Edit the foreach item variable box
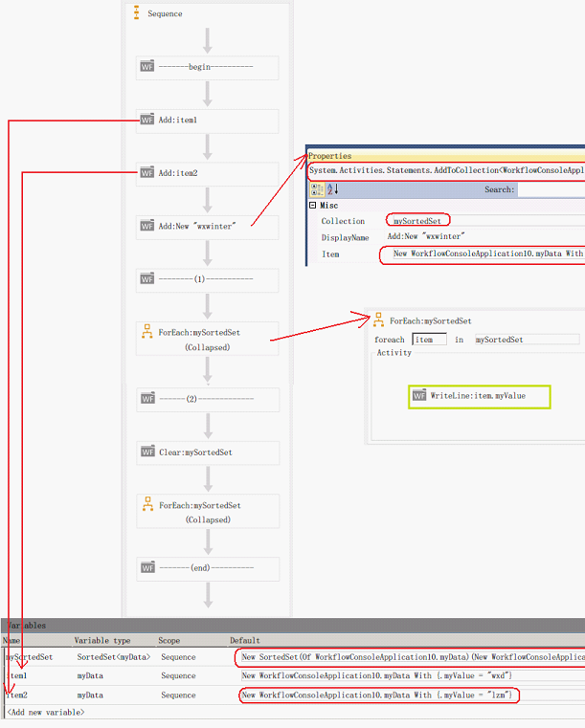 coord(429,340)
